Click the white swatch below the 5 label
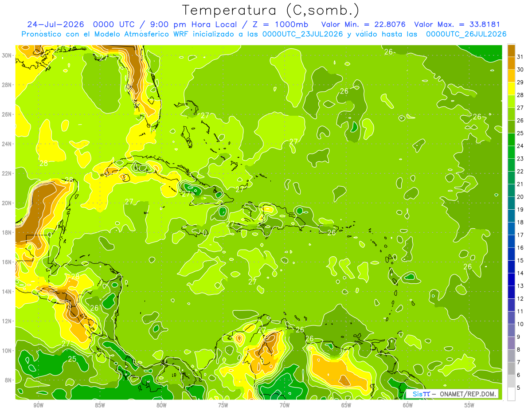 (511, 394)
